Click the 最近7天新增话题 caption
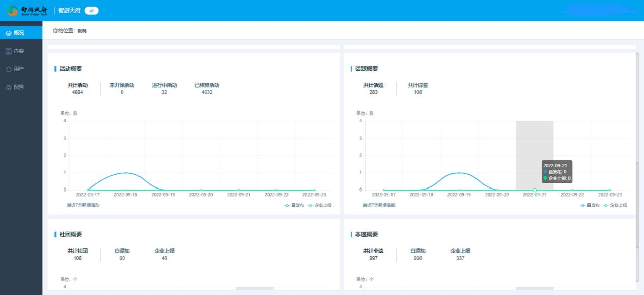 pos(379,205)
